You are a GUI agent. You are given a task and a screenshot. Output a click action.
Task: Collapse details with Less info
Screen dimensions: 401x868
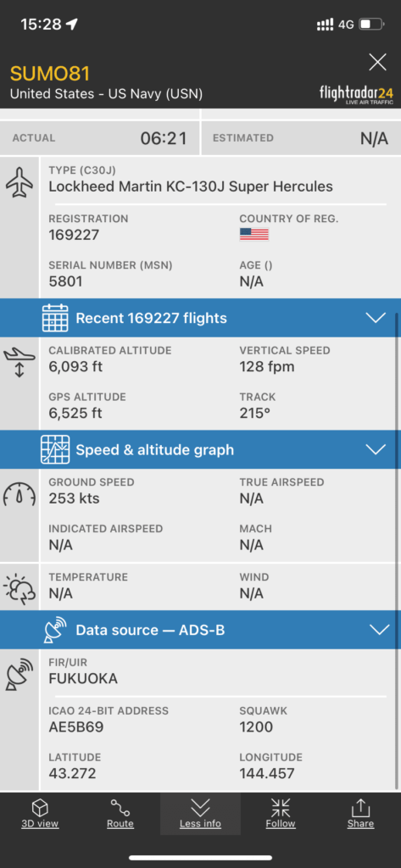point(200,814)
